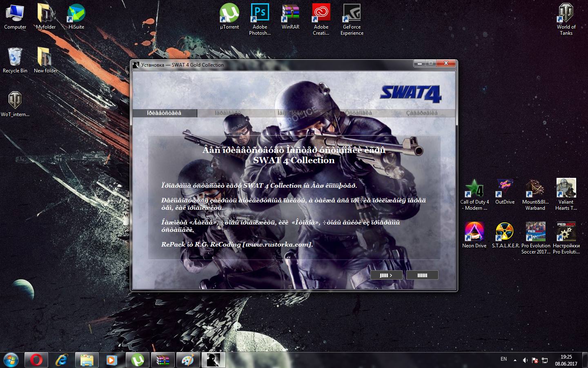Launch the World of Tanks shortcut
The width and height of the screenshot is (588, 368).
566,13
